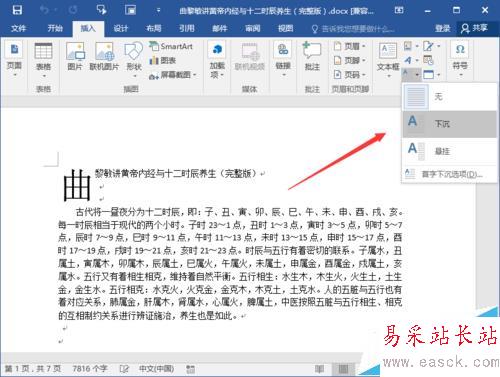Open 首字下沉选项(D)... drop cap options
Screen dimensions: 500x377
[x=450, y=174]
